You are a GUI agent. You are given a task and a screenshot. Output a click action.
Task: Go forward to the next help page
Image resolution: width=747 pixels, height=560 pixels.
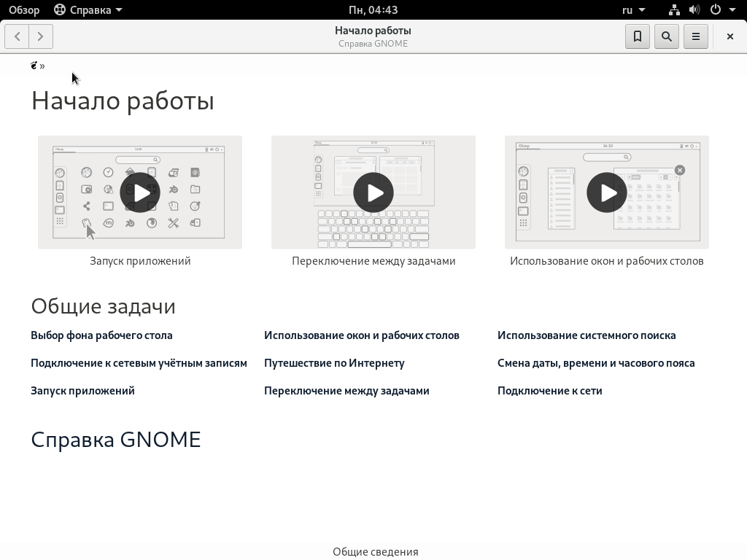pyautogui.click(x=41, y=36)
